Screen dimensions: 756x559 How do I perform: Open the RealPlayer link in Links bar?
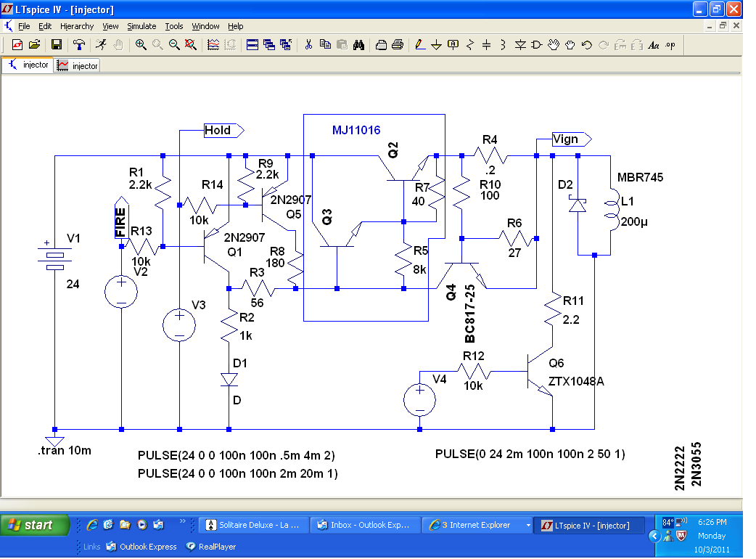(x=211, y=547)
